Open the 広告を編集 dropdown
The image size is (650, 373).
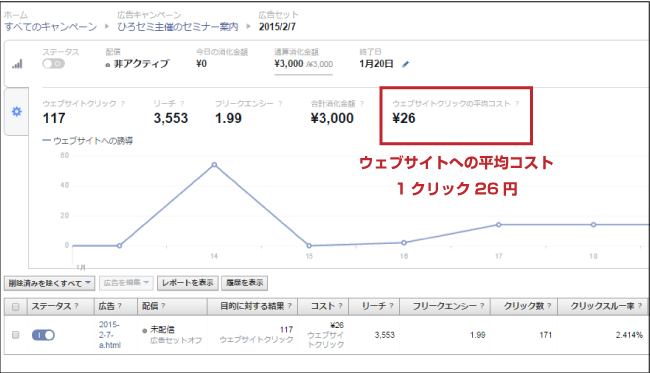(126, 283)
